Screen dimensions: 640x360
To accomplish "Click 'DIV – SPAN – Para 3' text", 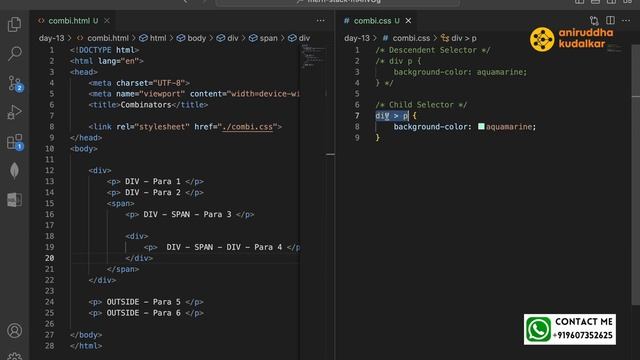I will click(x=187, y=214).
